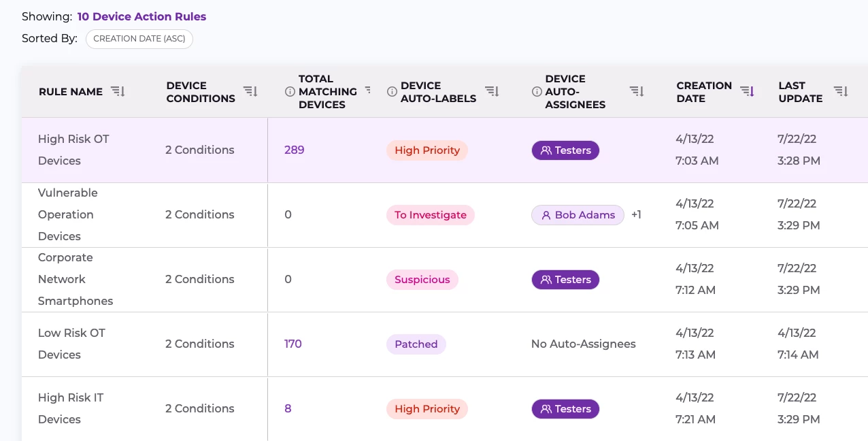Click the Bob Adams assignee chip

578,215
